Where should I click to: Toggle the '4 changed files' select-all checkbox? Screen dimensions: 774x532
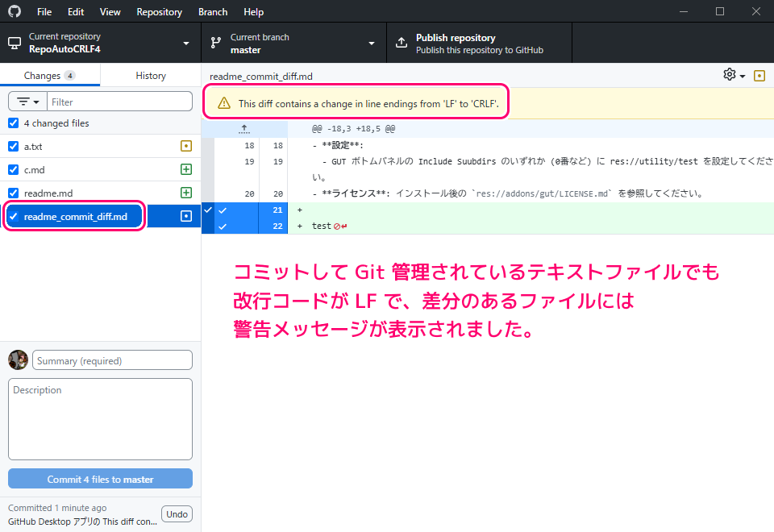(x=13, y=123)
